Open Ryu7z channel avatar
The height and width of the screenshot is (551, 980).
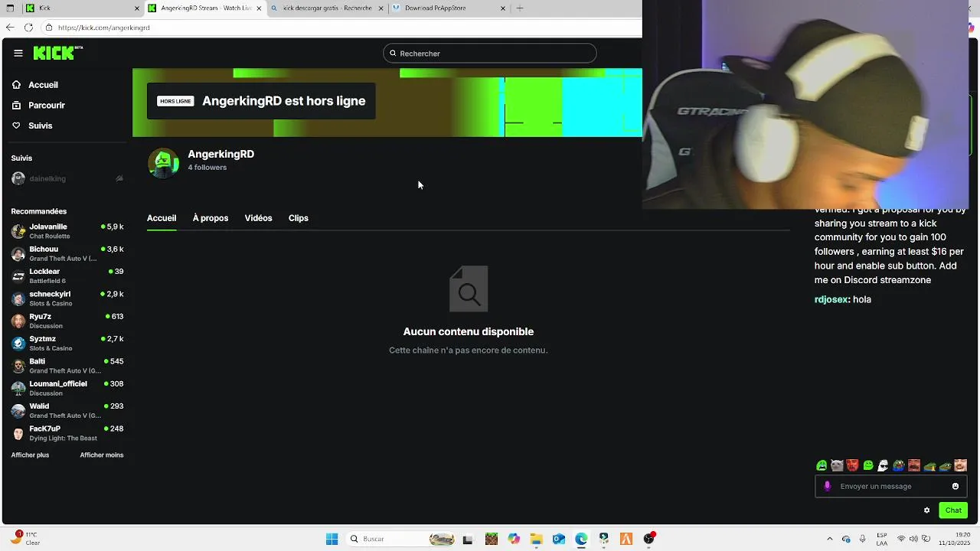point(18,321)
